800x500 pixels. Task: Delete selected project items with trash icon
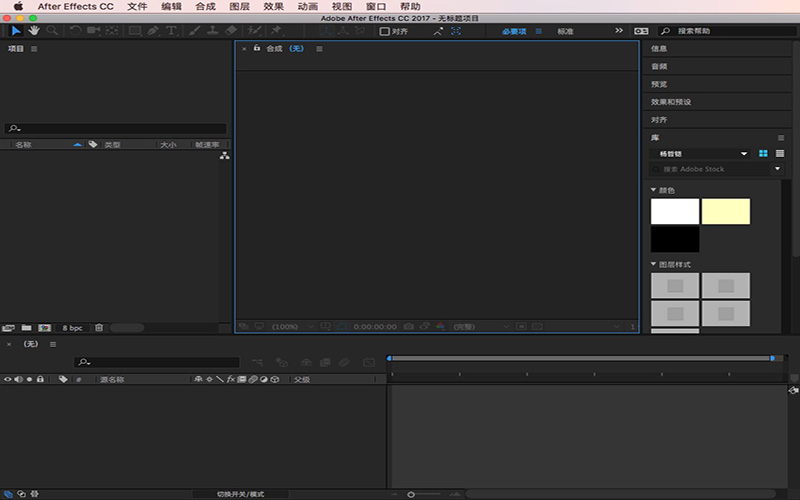point(99,328)
